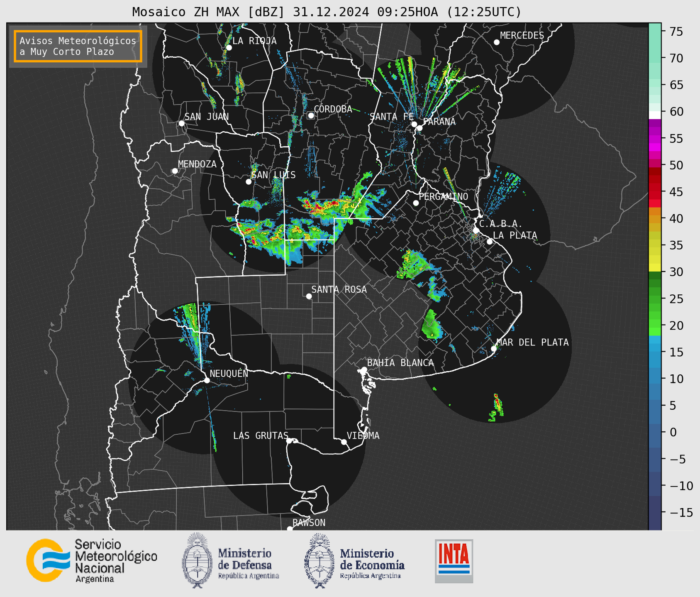Click the Servicio Meteorológico Nacional logo
Image resolution: width=700 pixels, height=597 pixels.
[x=92, y=560]
